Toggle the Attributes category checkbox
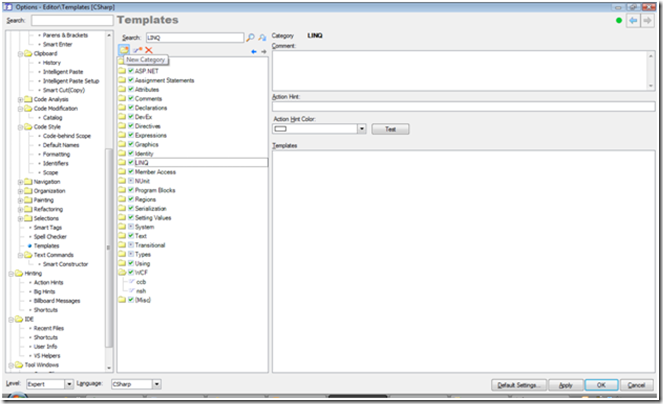 click(131, 89)
